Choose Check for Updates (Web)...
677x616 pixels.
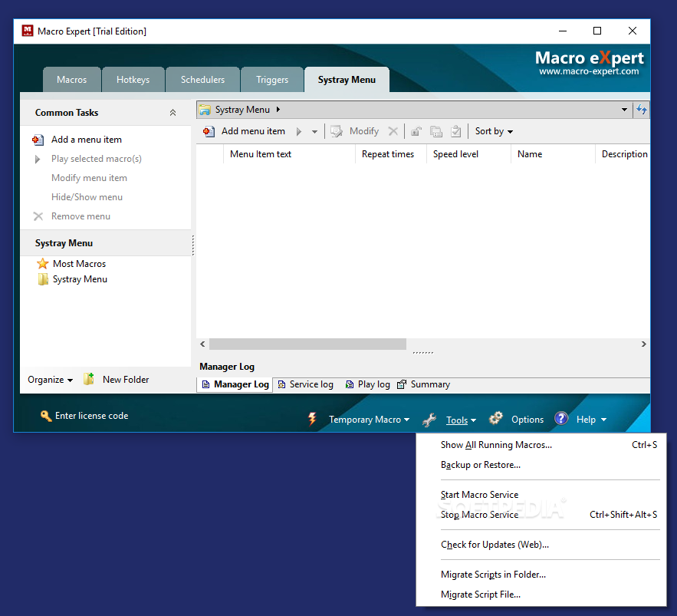pyautogui.click(x=541, y=545)
